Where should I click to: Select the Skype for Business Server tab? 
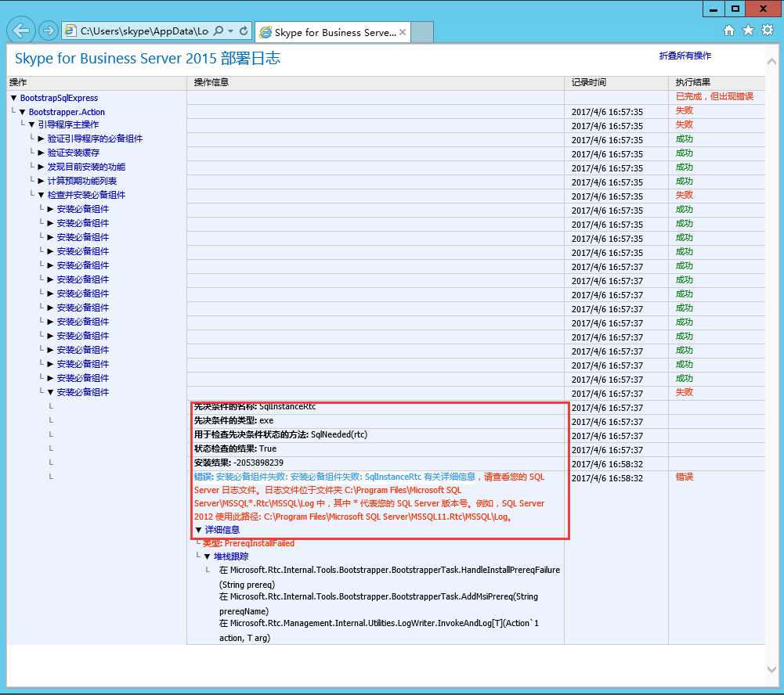coord(333,32)
